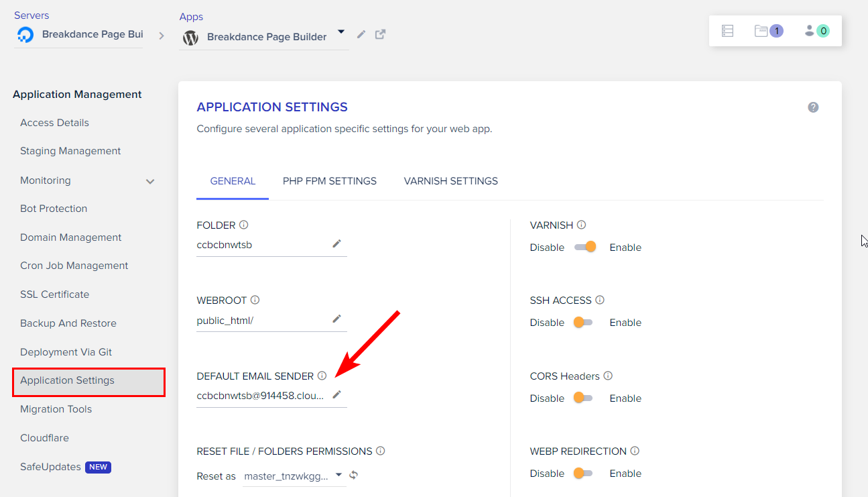Image resolution: width=868 pixels, height=497 pixels.
Task: Edit the WEBROOT path with pencil icon
Action: [336, 319]
